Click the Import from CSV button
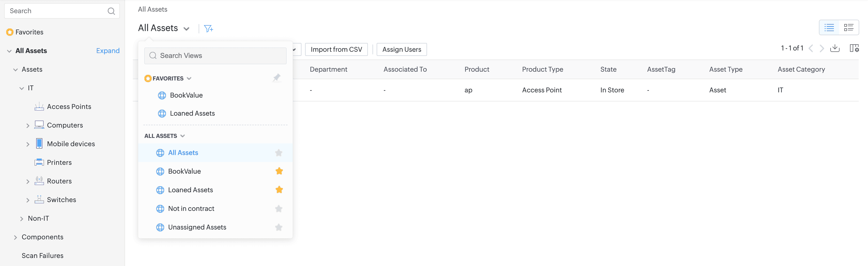This screenshot has width=868, height=266. tap(336, 49)
